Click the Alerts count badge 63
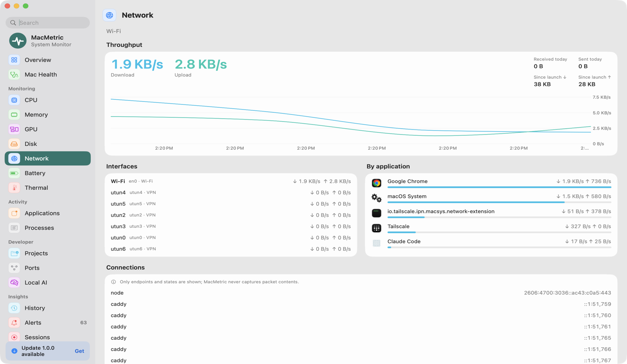This screenshot has height=364, width=627. (84, 323)
